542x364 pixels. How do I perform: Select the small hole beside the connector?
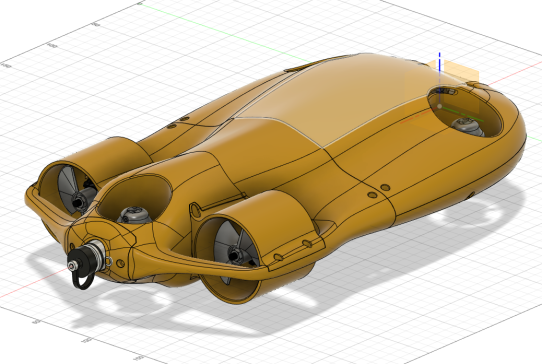[x=120, y=264]
